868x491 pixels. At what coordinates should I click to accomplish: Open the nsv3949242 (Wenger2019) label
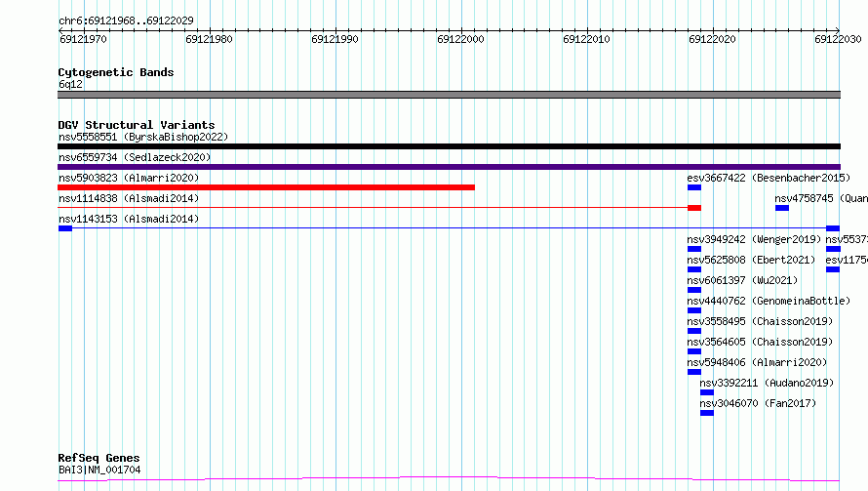[x=754, y=239]
